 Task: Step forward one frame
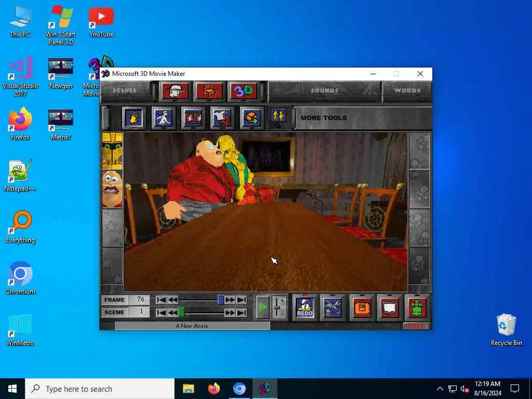(230, 300)
